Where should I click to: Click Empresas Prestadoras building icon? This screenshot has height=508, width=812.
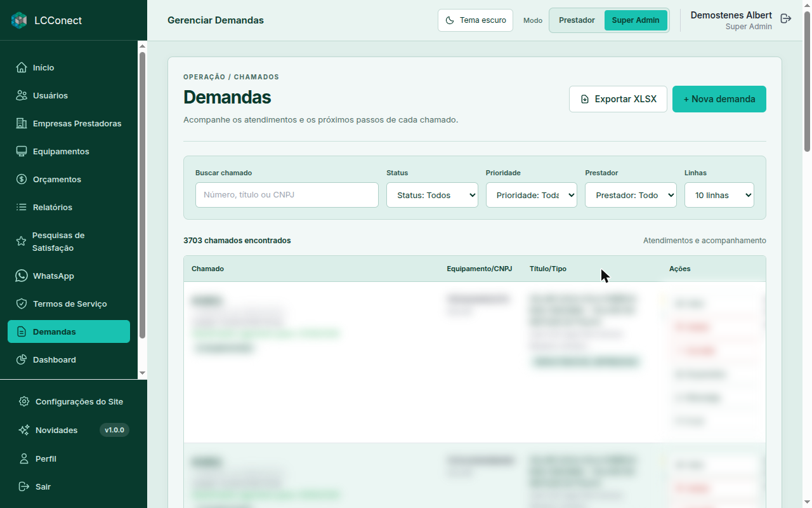pos(22,123)
